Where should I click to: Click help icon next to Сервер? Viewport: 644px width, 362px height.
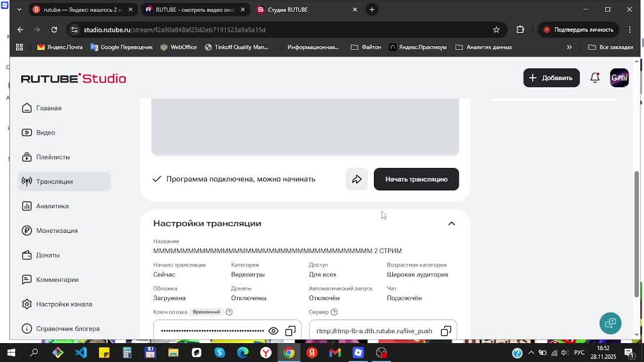(x=334, y=312)
